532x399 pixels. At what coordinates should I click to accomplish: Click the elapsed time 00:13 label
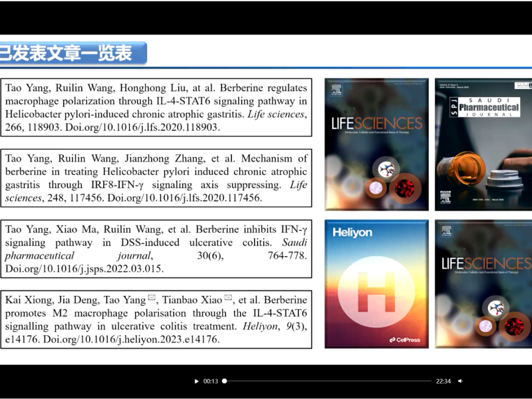[211, 381]
